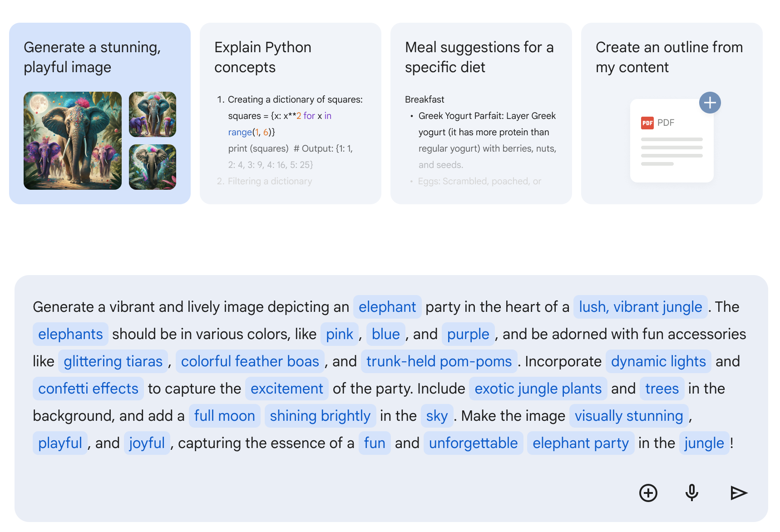Click the visually stunning chip
Screen dimensions: 780x532
click(629, 415)
